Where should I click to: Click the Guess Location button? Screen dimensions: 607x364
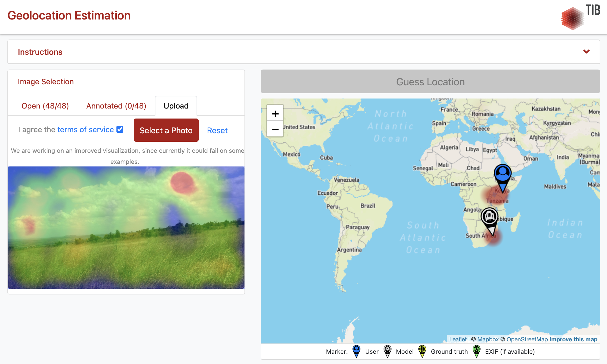430,82
